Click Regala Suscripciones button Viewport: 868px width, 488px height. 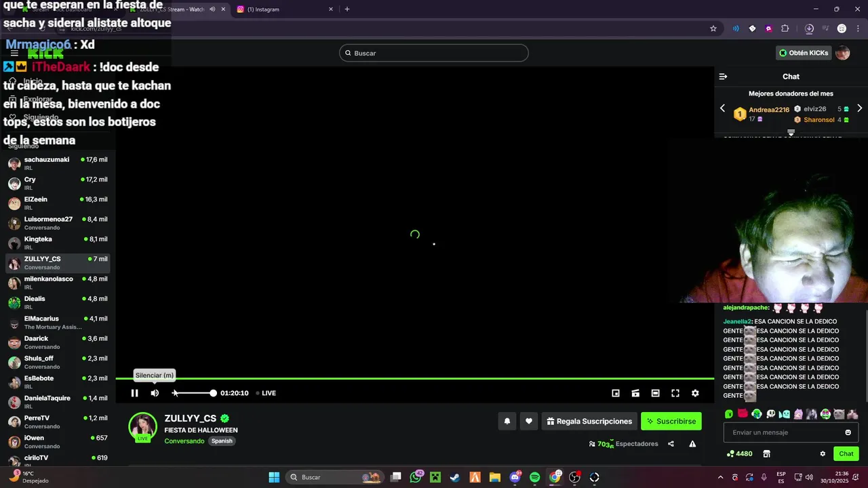tap(589, 421)
